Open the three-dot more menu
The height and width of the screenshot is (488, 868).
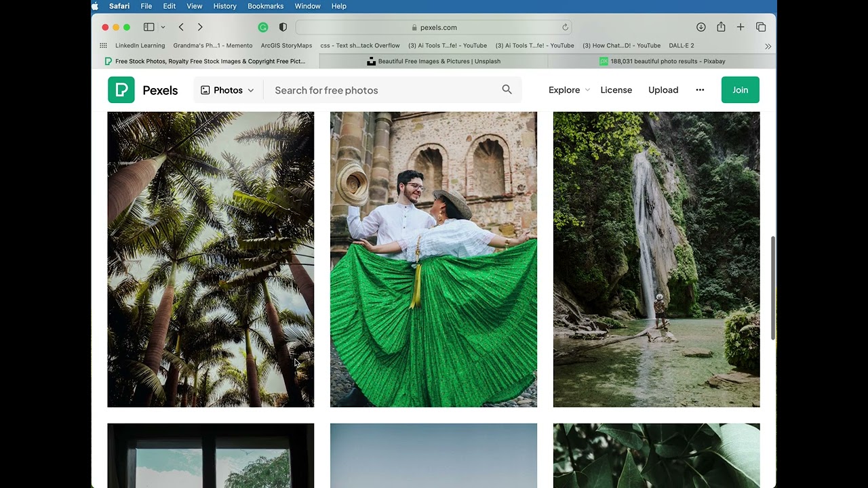[700, 89]
